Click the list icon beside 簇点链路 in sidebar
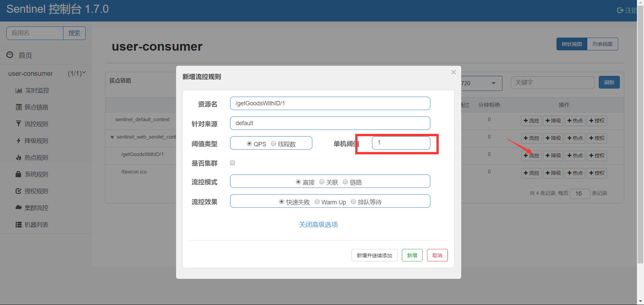This screenshot has height=305, width=644. 19,107
